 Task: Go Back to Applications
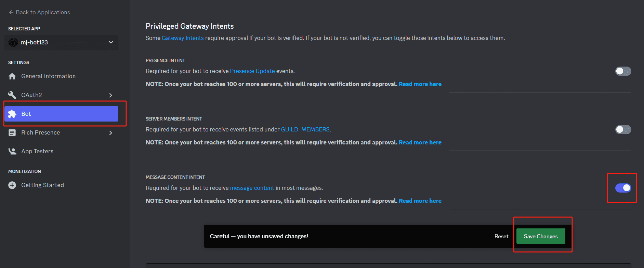click(x=39, y=12)
